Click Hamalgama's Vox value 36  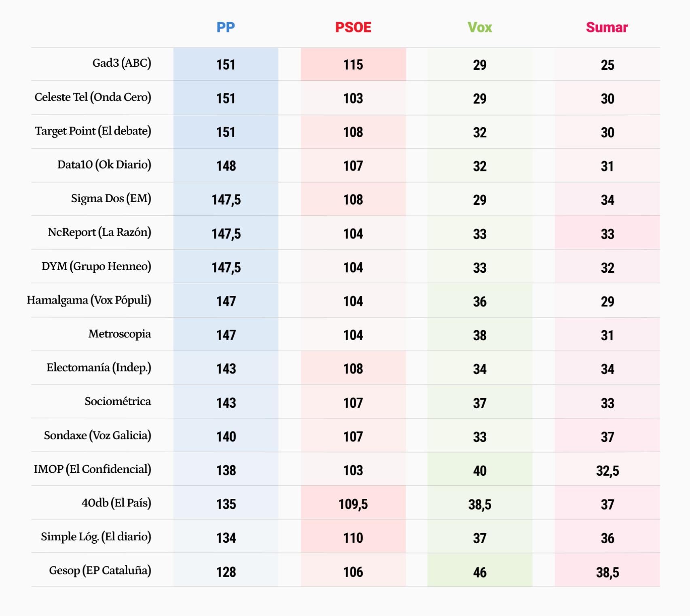tap(480, 302)
